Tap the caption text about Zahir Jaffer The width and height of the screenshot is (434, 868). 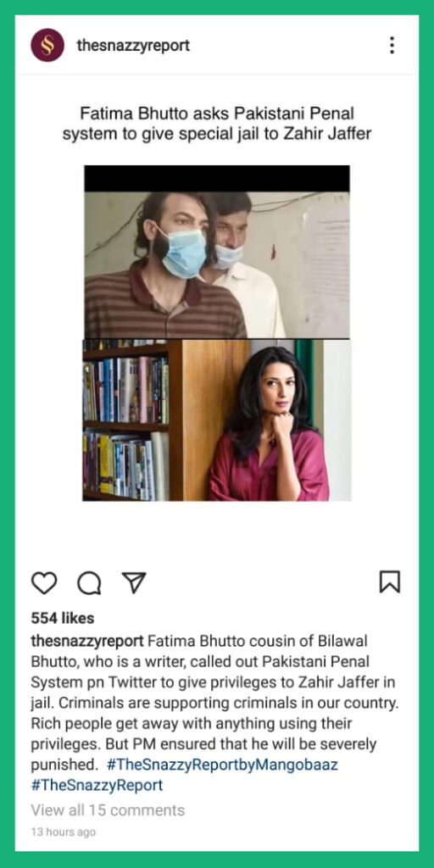click(x=217, y=703)
